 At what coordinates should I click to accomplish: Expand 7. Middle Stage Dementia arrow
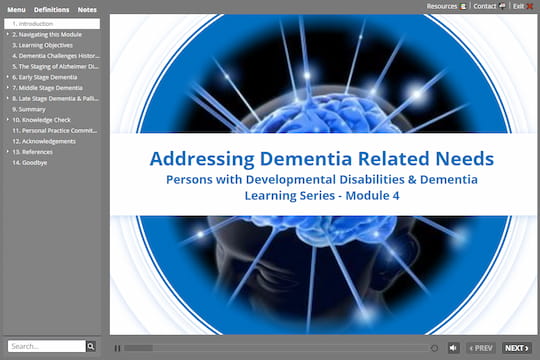coord(8,88)
